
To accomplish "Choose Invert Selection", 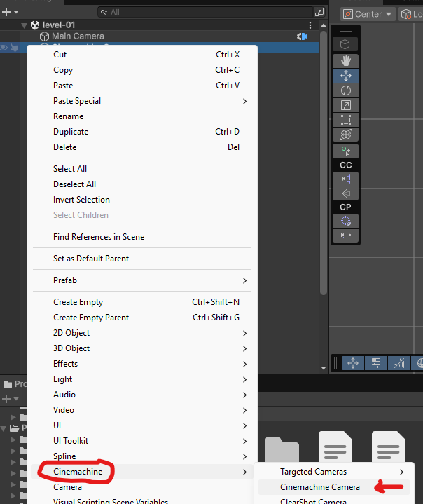I will 142,200.
